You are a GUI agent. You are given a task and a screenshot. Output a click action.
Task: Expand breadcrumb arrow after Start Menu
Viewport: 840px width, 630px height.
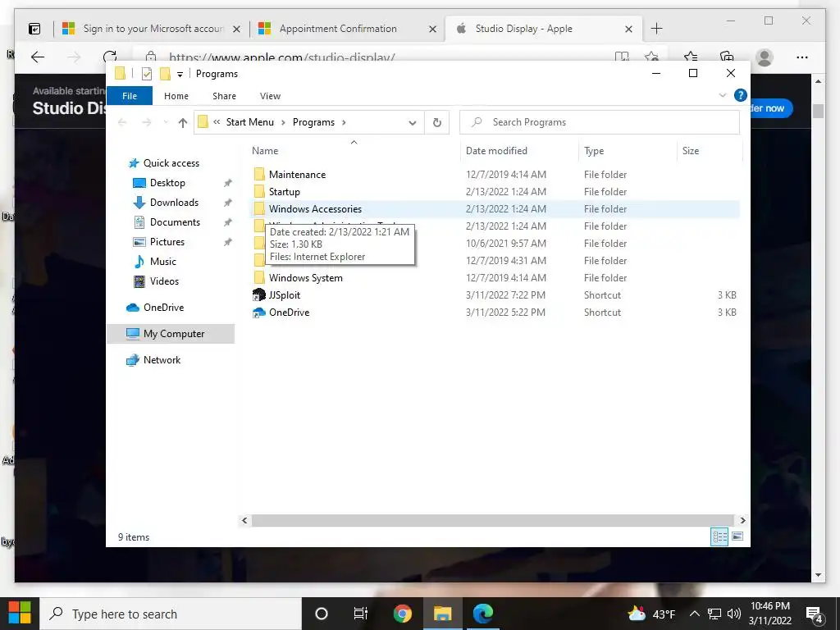pos(283,123)
